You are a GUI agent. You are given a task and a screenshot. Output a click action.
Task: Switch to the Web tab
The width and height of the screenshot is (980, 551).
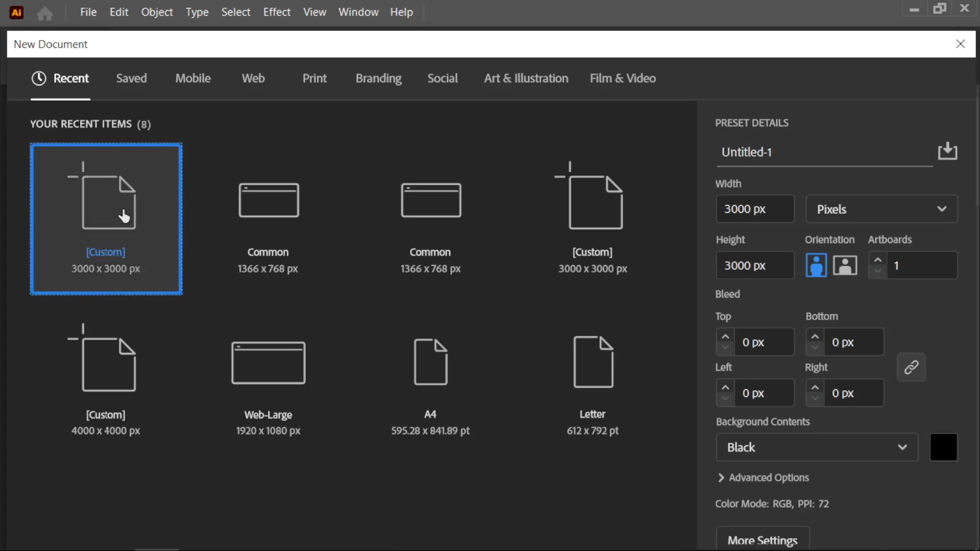(x=253, y=78)
